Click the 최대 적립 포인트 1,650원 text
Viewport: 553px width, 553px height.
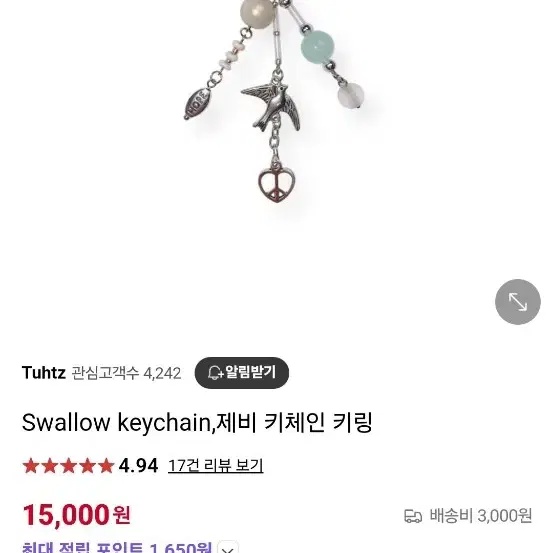117,548
